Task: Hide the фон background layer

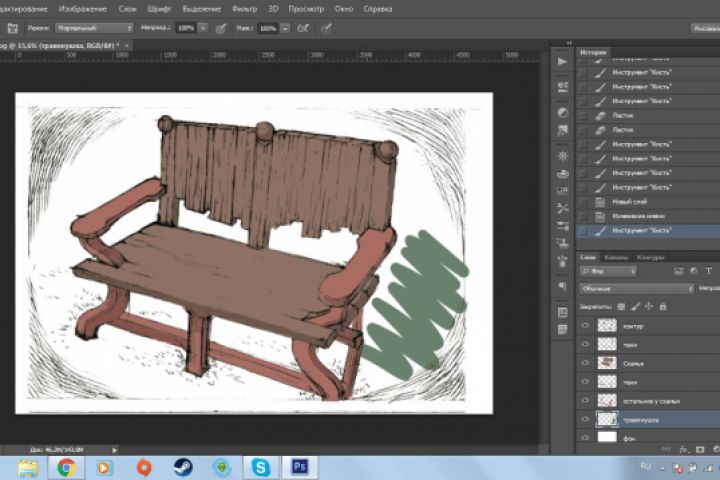Action: coord(585,438)
